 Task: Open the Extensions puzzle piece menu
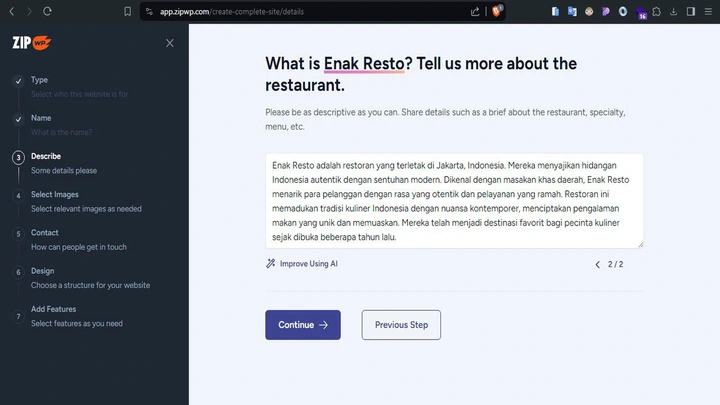[x=657, y=11]
